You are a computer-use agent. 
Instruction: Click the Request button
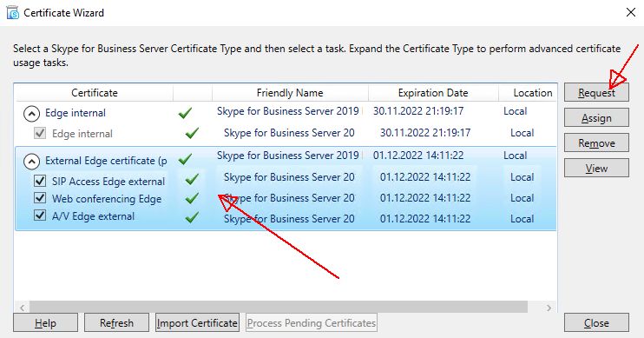pos(596,92)
